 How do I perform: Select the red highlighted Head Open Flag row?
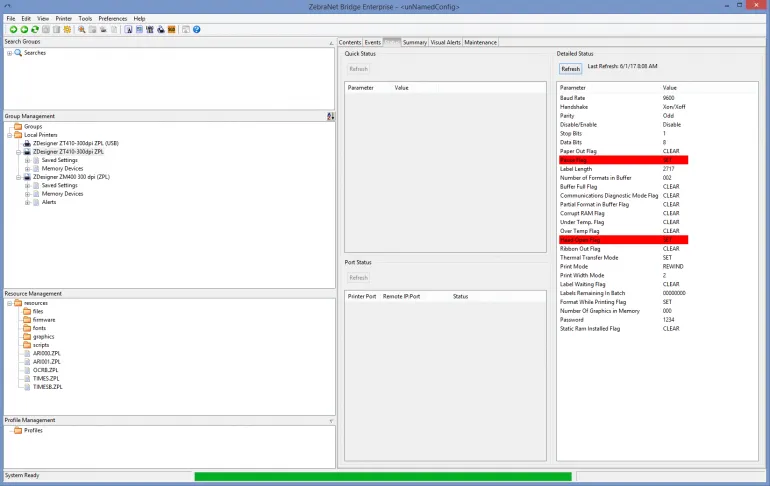click(624, 240)
